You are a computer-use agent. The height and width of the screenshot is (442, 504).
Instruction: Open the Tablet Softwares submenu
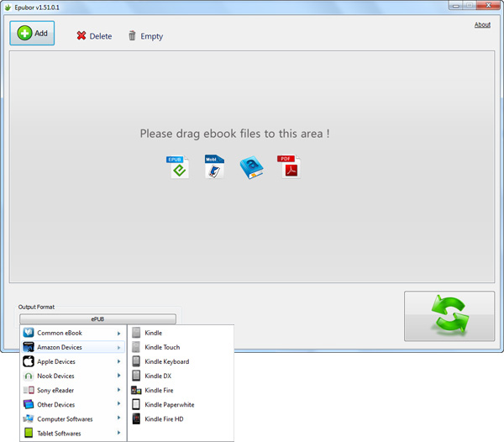coord(73,434)
